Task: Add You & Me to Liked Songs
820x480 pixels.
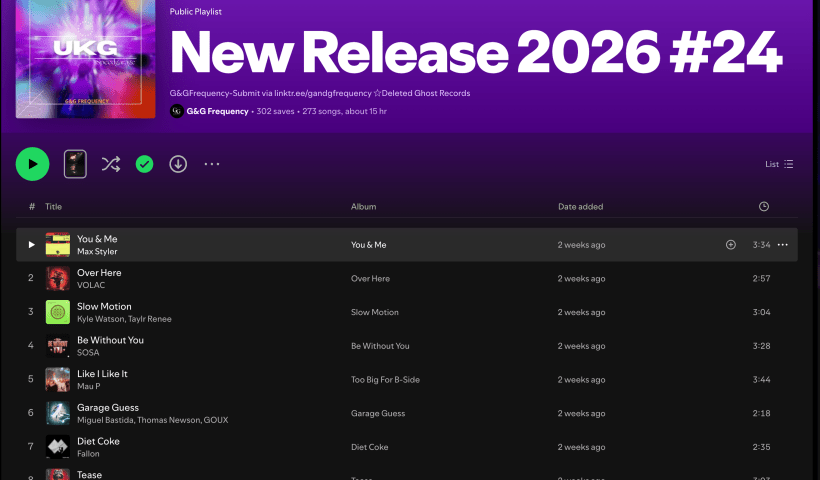Action: [x=731, y=245]
